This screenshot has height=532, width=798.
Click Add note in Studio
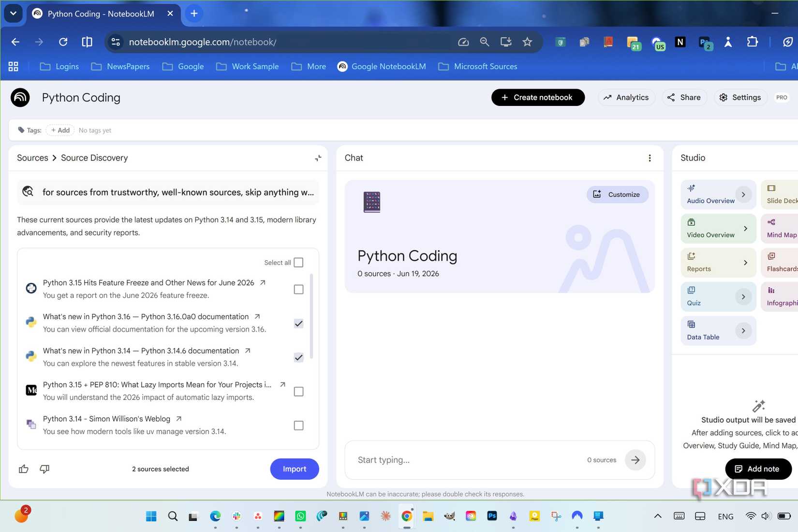[x=758, y=469]
